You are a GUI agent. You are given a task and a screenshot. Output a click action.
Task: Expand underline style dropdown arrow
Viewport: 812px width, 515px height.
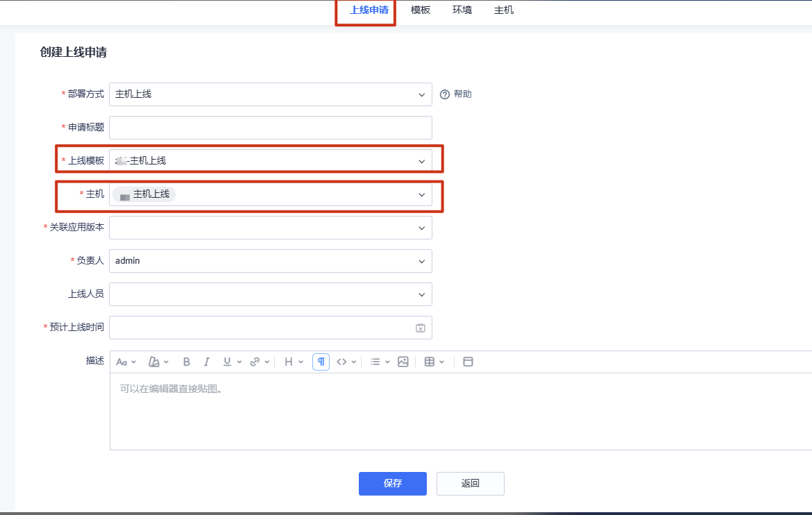coord(239,362)
